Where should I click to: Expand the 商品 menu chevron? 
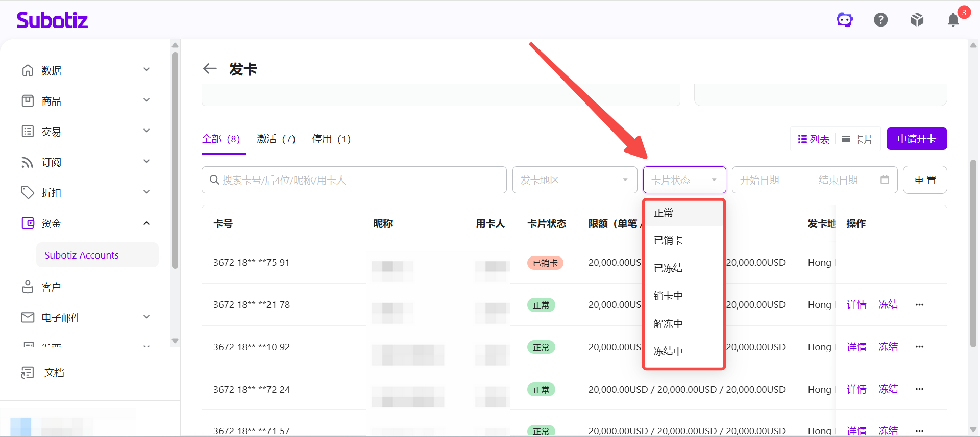146,100
